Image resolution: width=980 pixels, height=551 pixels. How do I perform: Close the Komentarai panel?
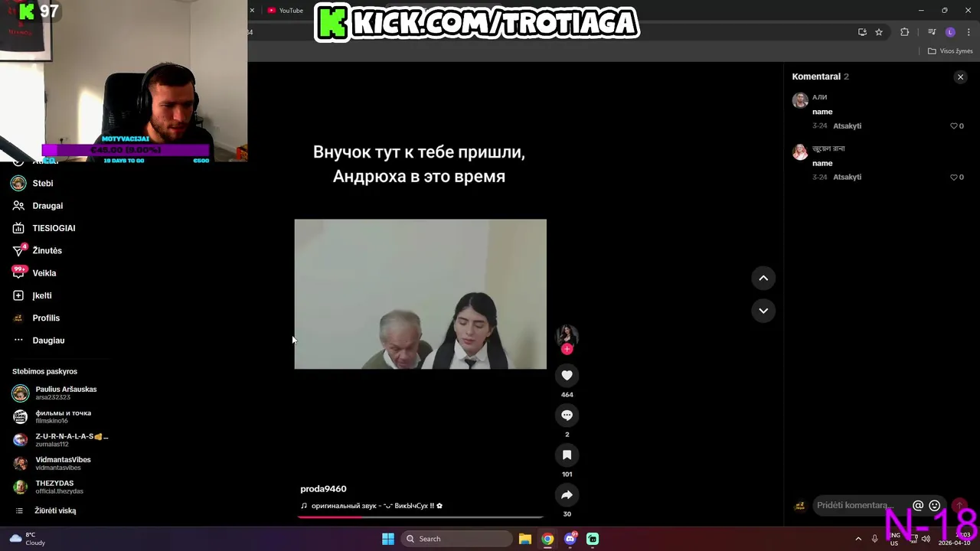click(960, 77)
